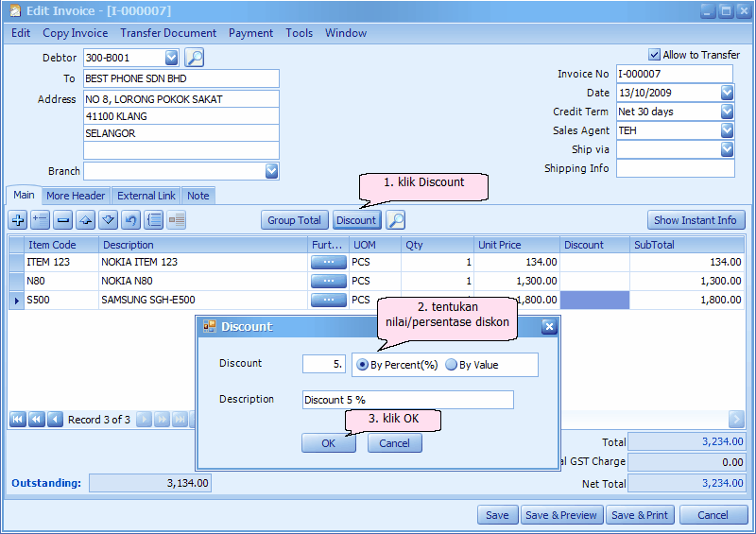Click the move row up arrow icon
The image size is (756, 534).
pyautogui.click(x=86, y=220)
